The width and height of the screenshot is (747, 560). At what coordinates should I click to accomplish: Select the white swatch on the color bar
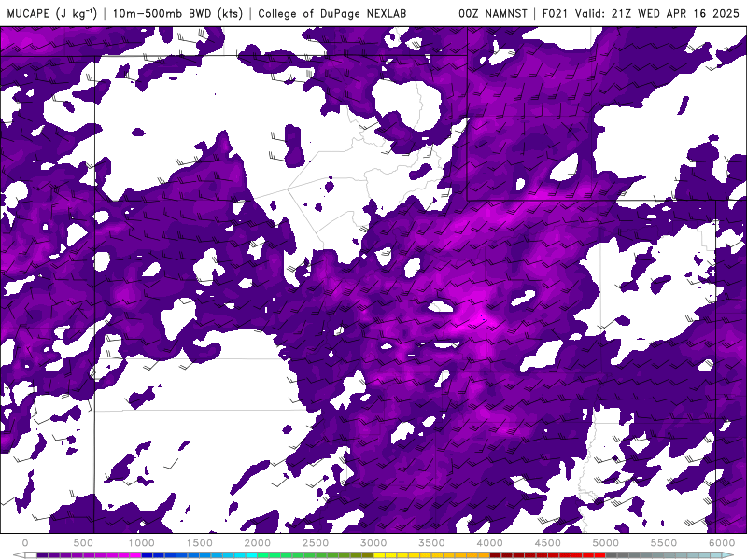[31, 554]
